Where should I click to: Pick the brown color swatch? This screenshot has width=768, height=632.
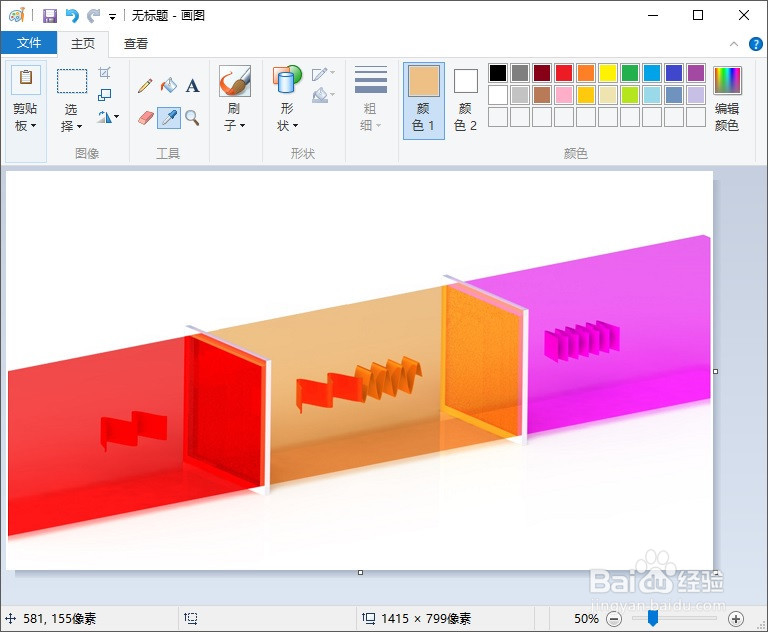[x=542, y=95]
